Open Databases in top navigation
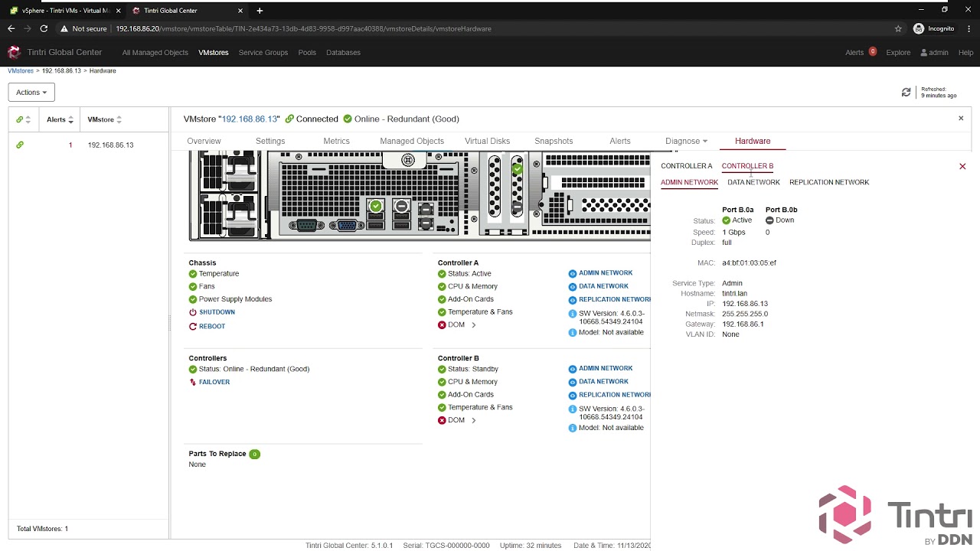Screen dimensions: 980x551 [343, 53]
